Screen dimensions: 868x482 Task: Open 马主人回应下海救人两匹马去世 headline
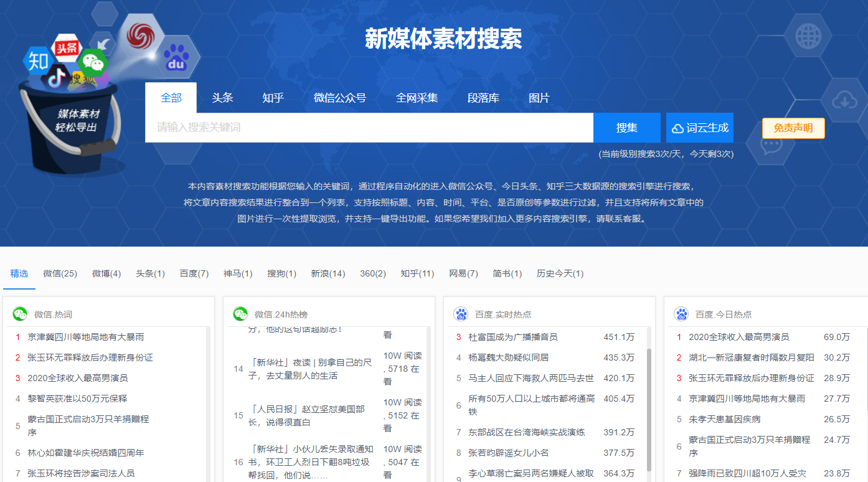531,378
